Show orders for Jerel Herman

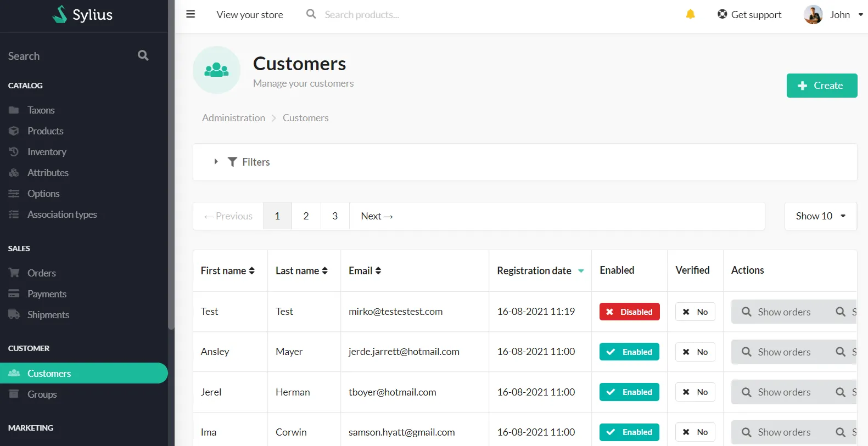pos(776,392)
